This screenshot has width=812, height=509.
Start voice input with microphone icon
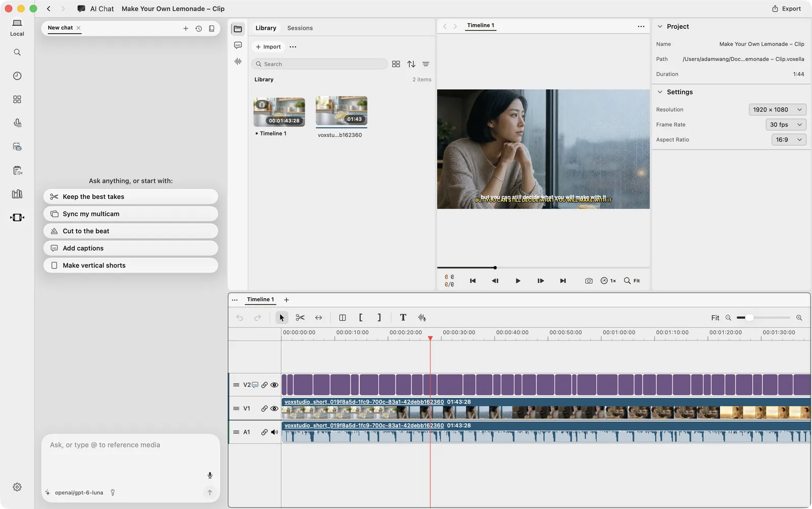tap(210, 476)
